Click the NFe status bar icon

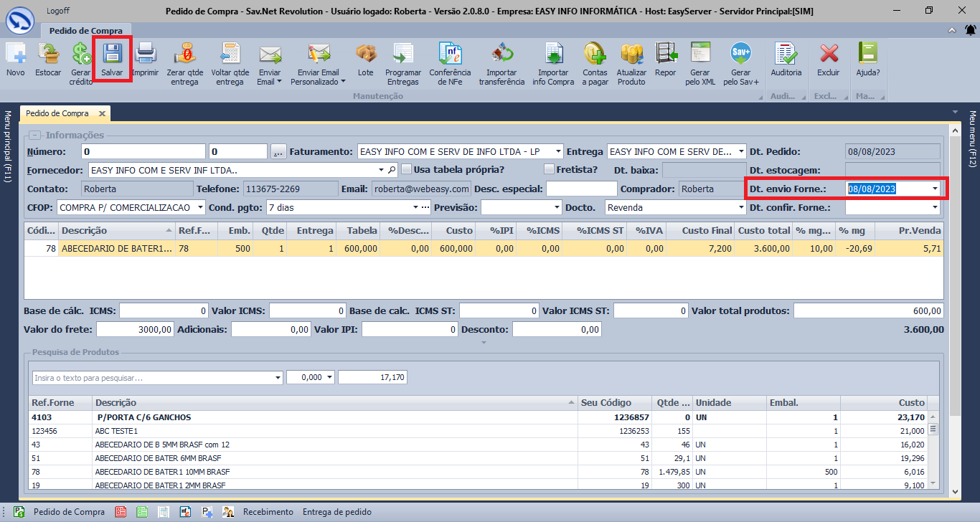(x=185, y=512)
